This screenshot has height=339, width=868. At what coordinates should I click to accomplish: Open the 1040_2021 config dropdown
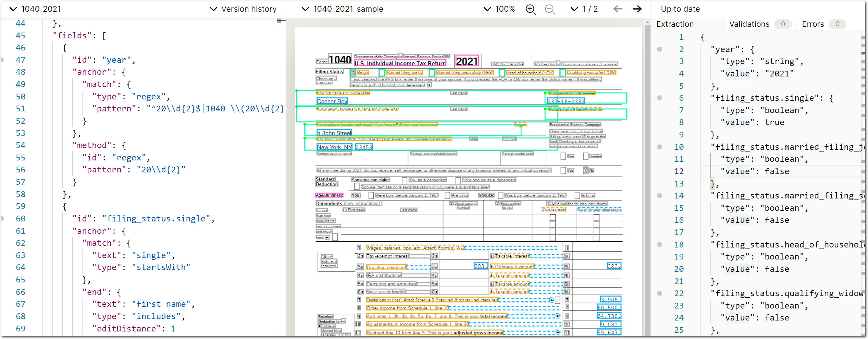pyautogui.click(x=35, y=9)
